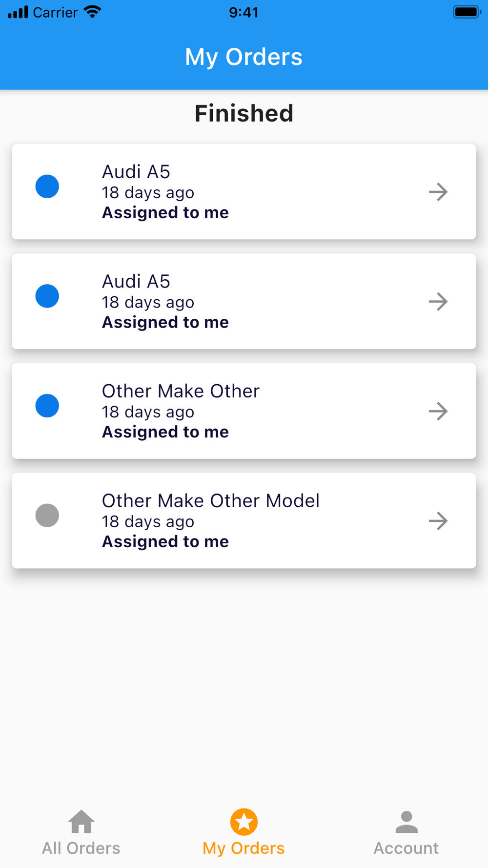The image size is (488, 868).
Task: Switch to the All Orders tab label
Action: pyautogui.click(x=81, y=848)
